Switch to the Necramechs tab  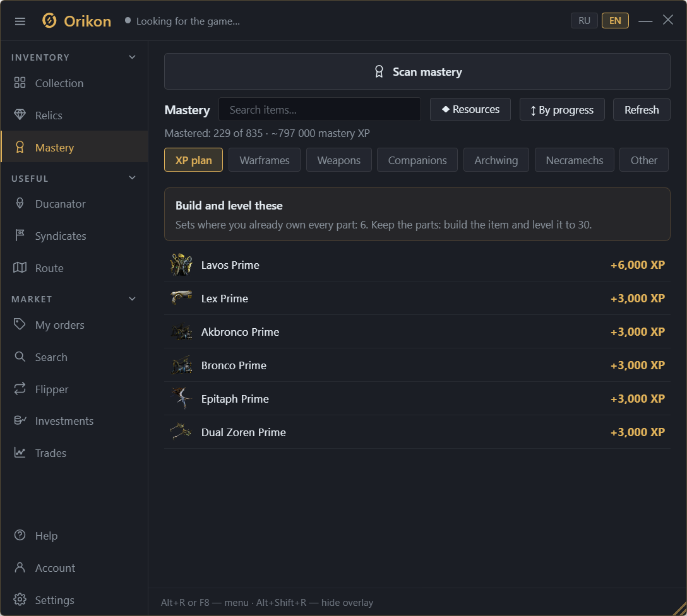574,160
